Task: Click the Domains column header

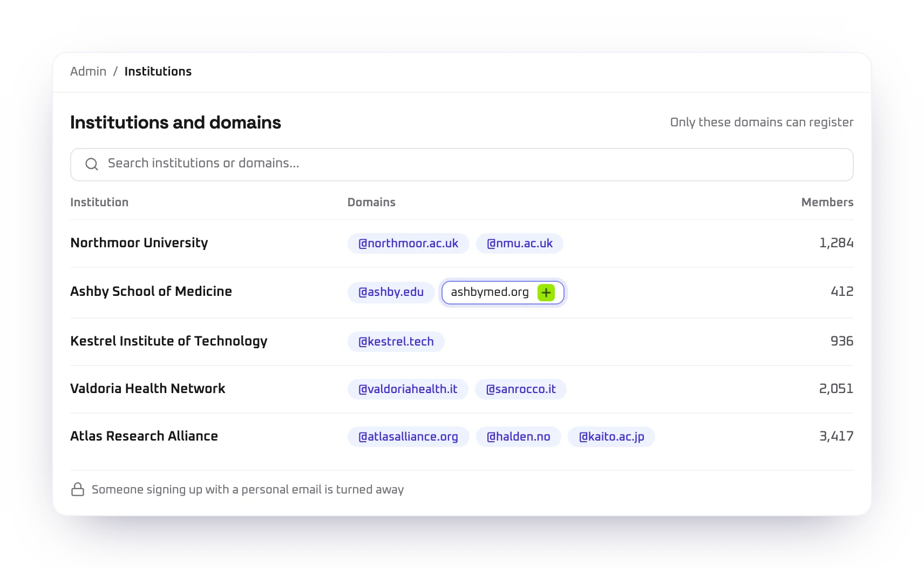Action: pos(371,202)
